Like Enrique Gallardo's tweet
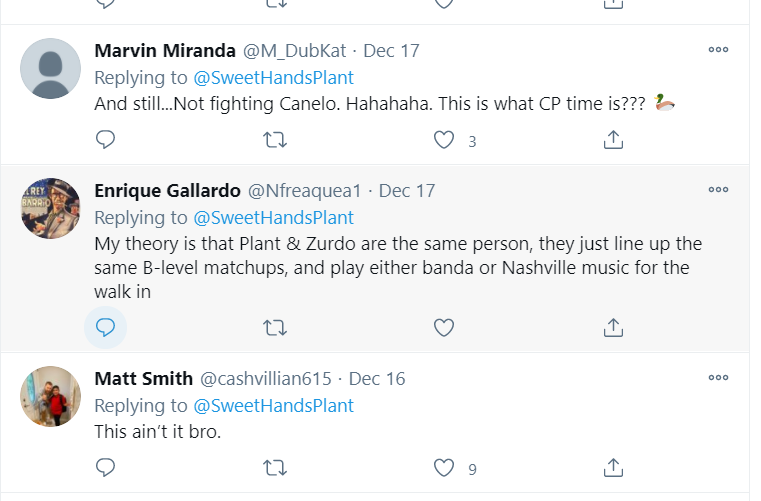Screen dimensions: 761x501 (x=444, y=327)
